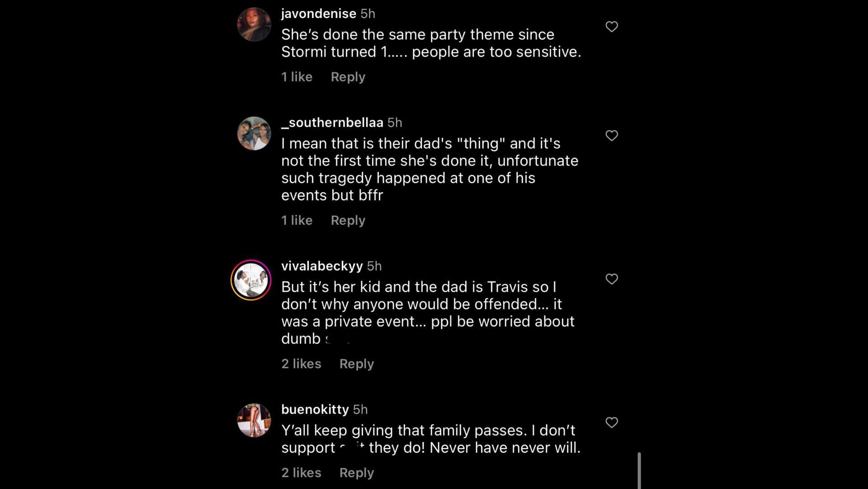Reply to javondenise's comment
Screen dimensions: 868x489
[x=348, y=77]
